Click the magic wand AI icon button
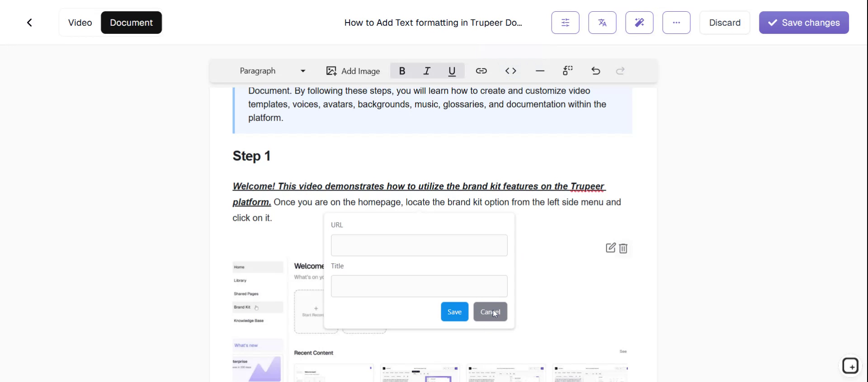The width and height of the screenshot is (868, 382). [639, 23]
